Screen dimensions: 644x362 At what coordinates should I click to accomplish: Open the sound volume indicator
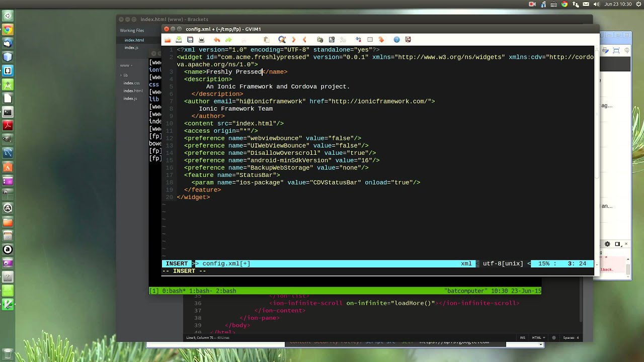(x=597, y=4)
